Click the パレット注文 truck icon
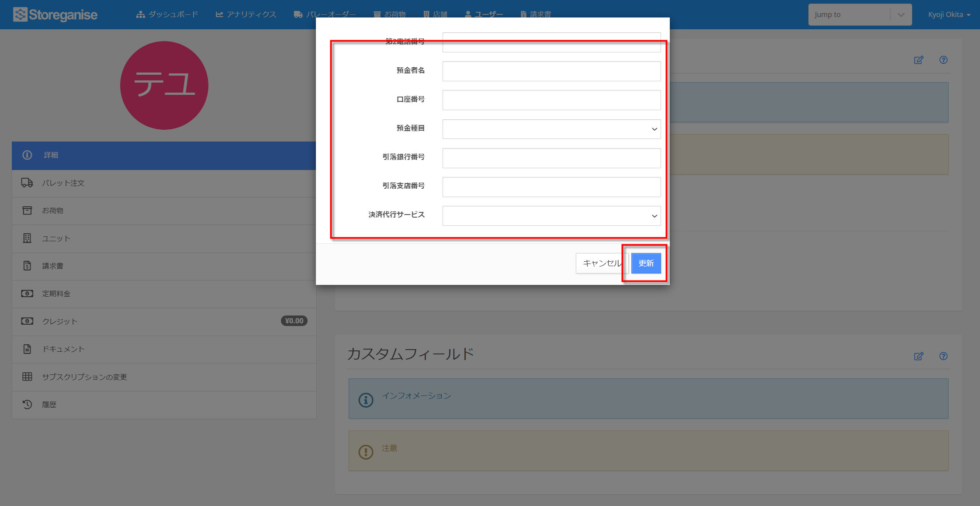 point(27,183)
